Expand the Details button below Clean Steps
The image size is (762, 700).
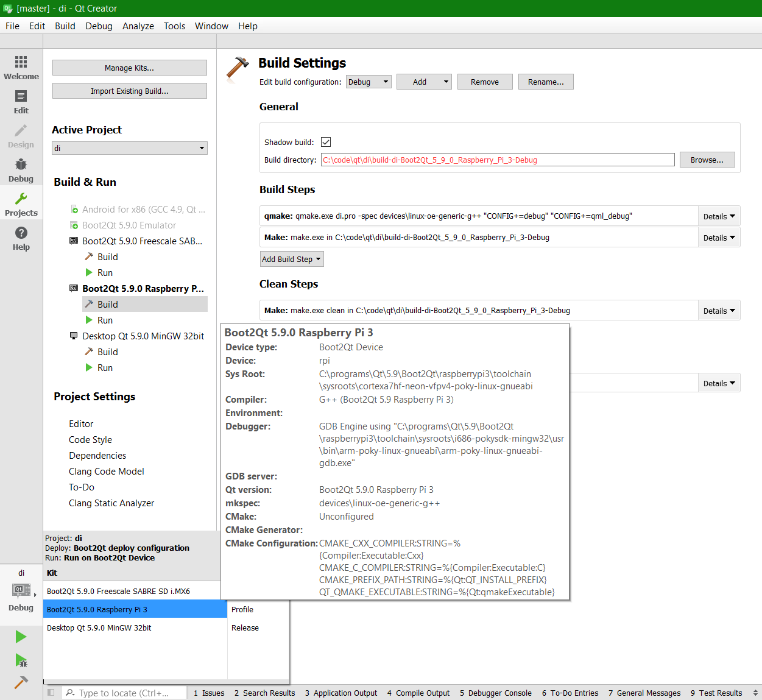pos(719,383)
